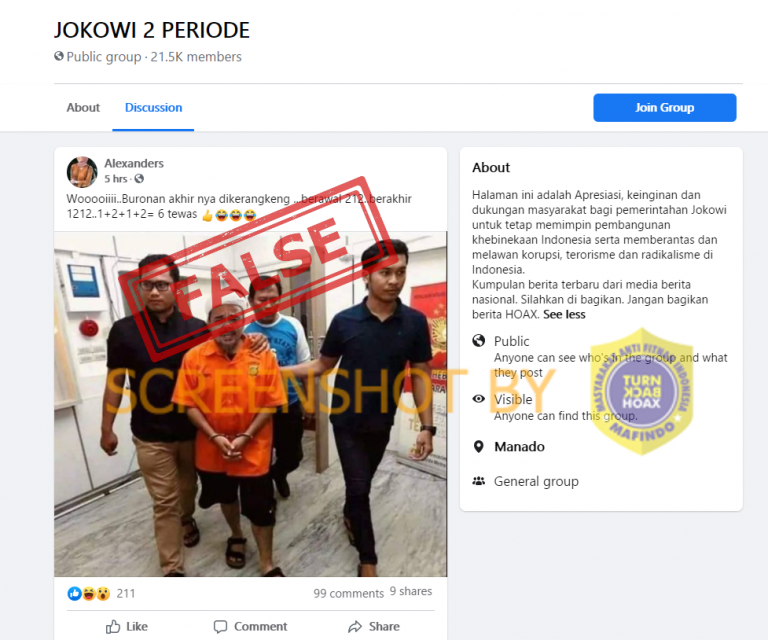768x640 pixels.
Task: Click the Visible eye icon
Action: coord(479,399)
